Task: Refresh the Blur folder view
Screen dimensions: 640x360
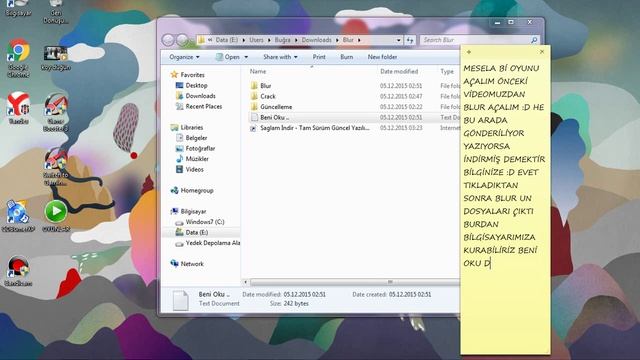Action: 410,40
